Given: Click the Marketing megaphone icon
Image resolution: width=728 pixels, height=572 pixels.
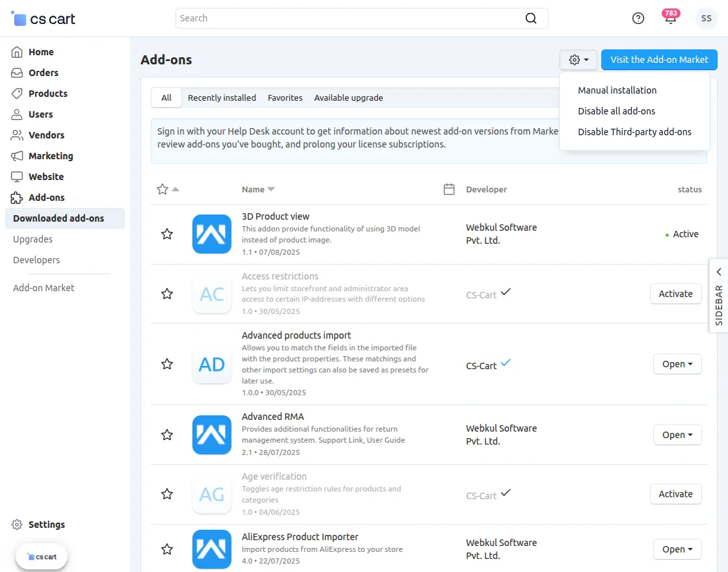Looking at the screenshot, I should pyautogui.click(x=16, y=155).
